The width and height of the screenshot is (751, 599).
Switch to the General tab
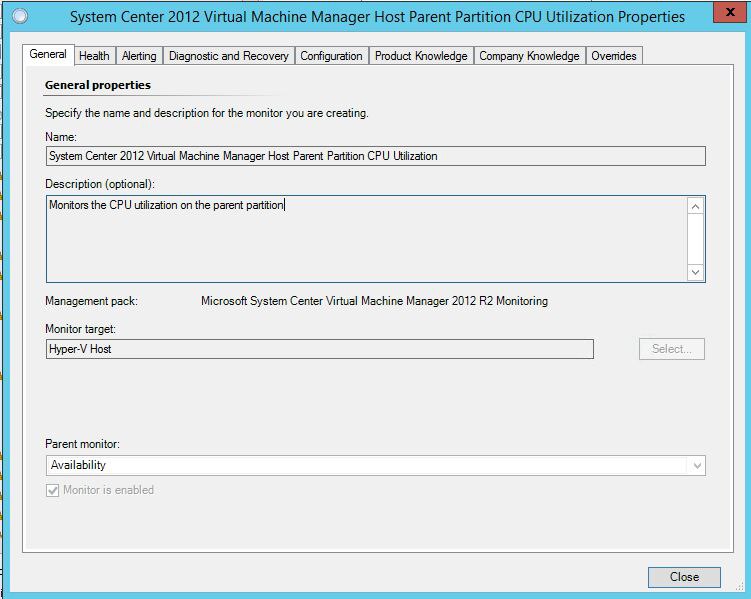tap(48, 54)
